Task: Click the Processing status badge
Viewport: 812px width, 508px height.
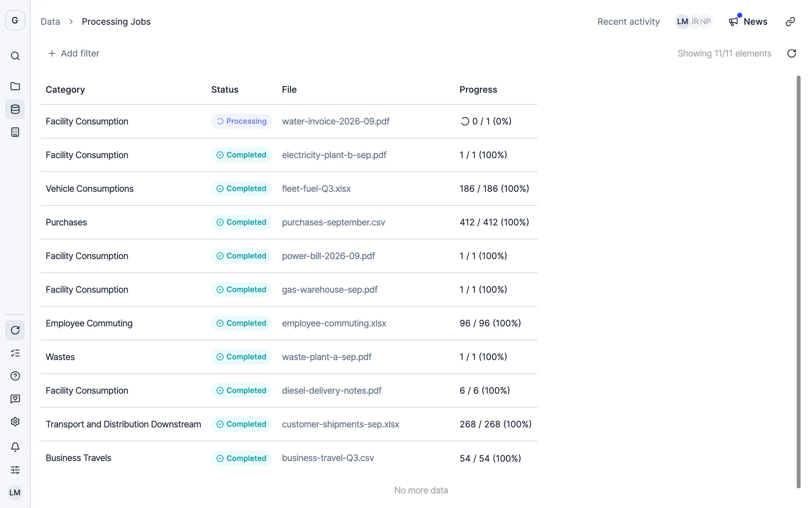Action: coord(241,121)
